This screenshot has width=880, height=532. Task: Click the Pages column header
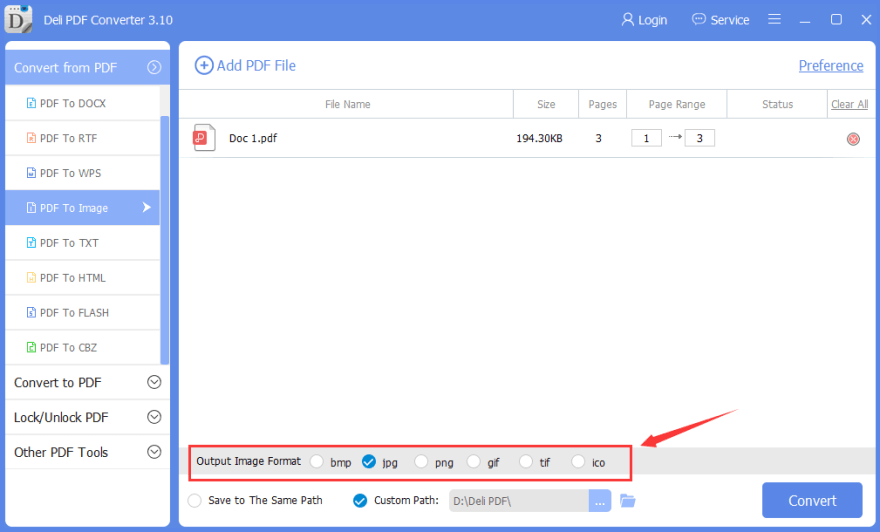pyautogui.click(x=603, y=104)
